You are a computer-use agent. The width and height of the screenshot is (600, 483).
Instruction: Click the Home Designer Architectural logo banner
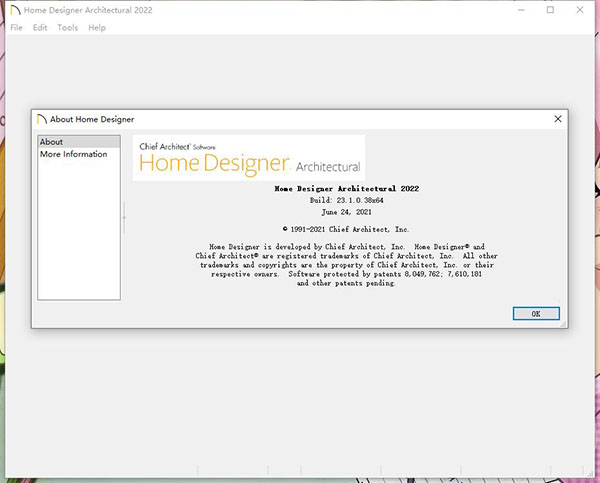(x=249, y=158)
